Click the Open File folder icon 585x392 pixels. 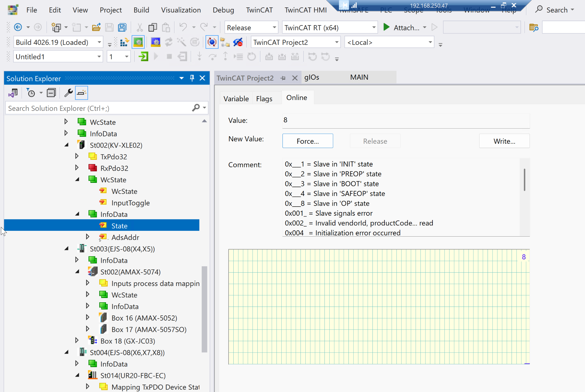96,28
